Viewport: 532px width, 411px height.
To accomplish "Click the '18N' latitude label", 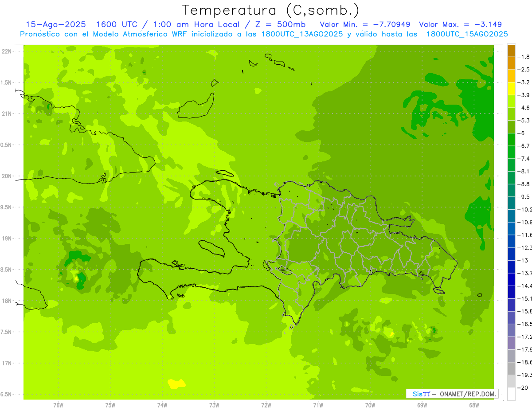I will point(6,301).
